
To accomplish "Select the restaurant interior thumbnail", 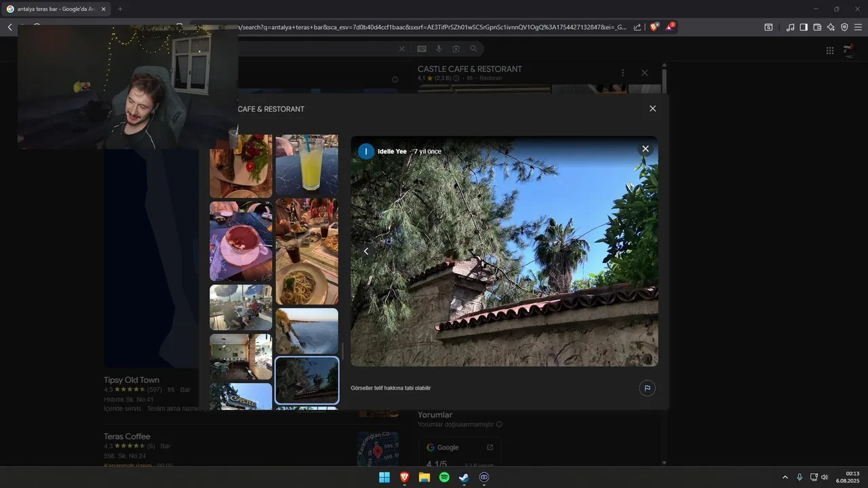I will (x=241, y=357).
